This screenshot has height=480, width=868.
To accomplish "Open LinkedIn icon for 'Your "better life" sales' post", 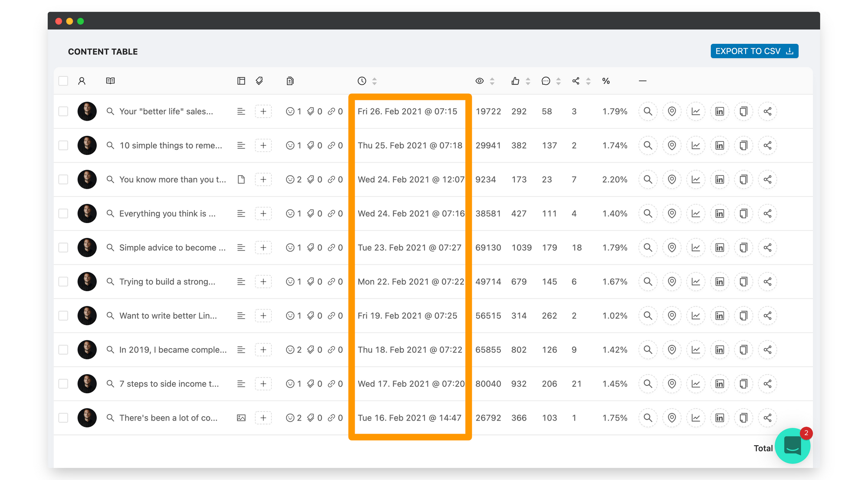I will [x=720, y=112].
